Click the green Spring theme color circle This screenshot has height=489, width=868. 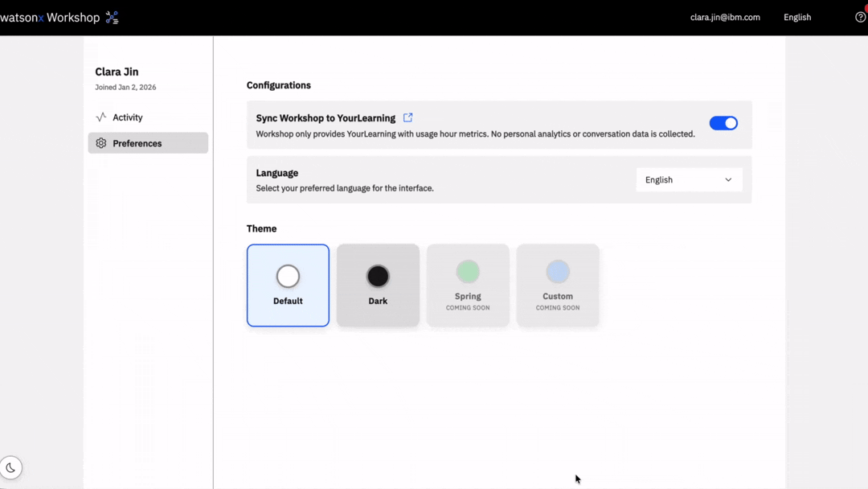(468, 272)
